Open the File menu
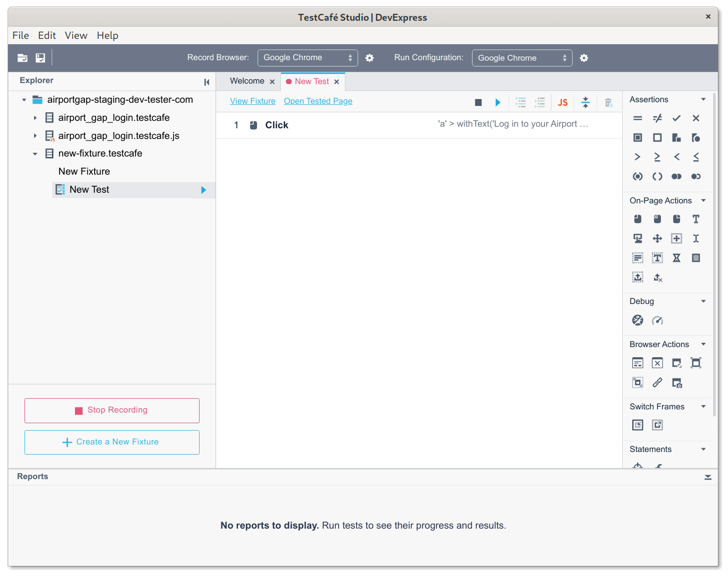728x576 pixels. pos(21,36)
